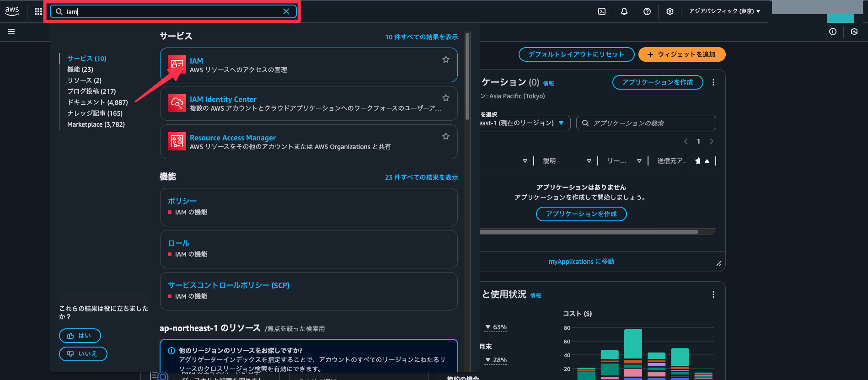This screenshot has width=868, height=380.
Task: Favorite IAM Identity Center with star
Action: [446, 98]
